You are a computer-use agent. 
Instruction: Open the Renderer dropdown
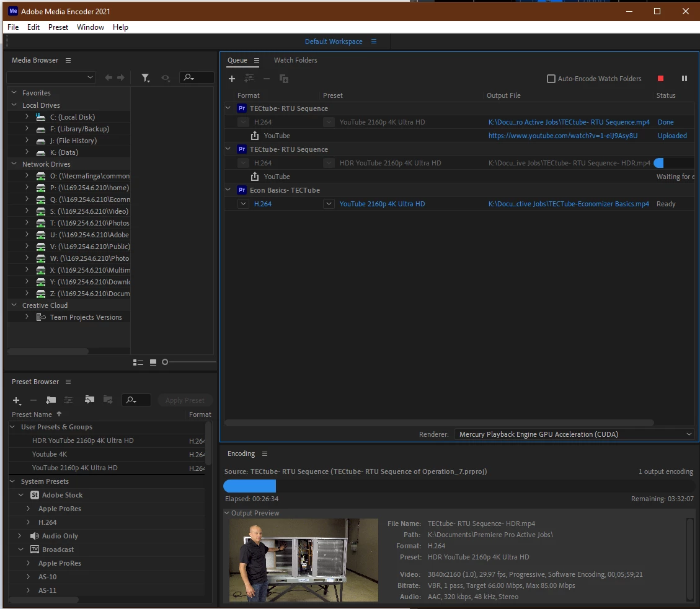pos(575,434)
